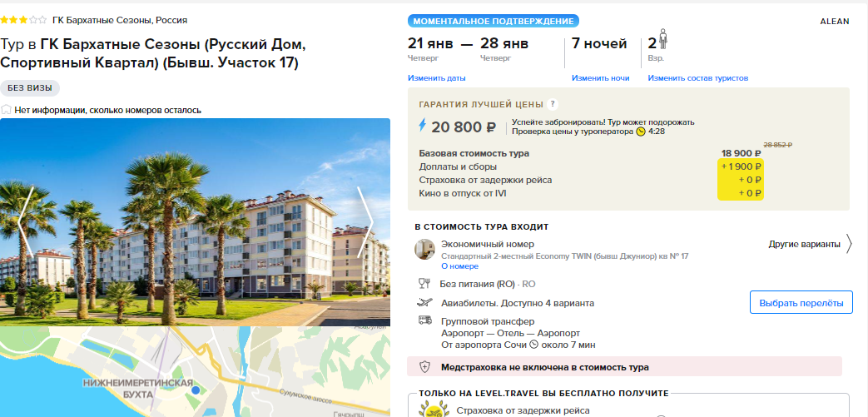Click Страховка от задержки рейса price row
Screen dimensions: 868x417
tap(590, 180)
